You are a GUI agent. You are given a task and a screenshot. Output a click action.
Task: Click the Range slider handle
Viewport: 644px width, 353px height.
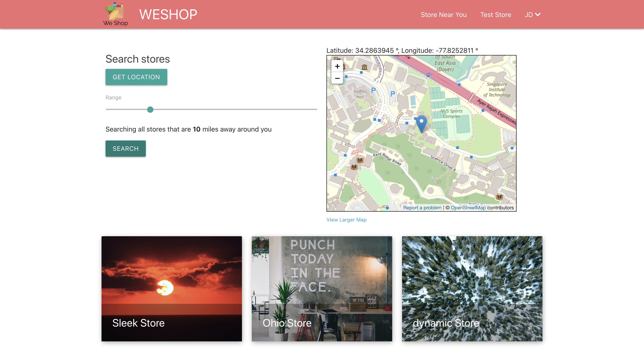tap(150, 110)
